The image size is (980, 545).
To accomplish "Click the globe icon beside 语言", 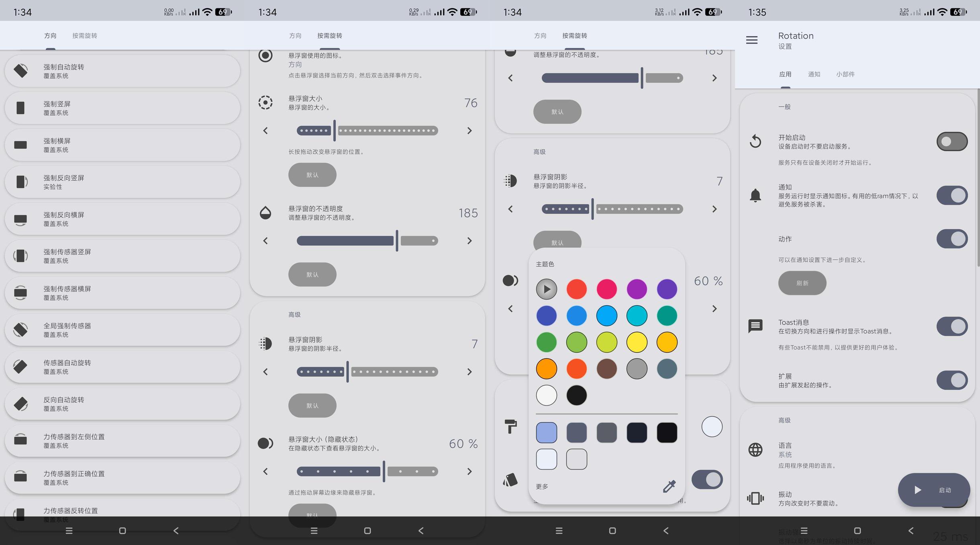I will click(755, 450).
